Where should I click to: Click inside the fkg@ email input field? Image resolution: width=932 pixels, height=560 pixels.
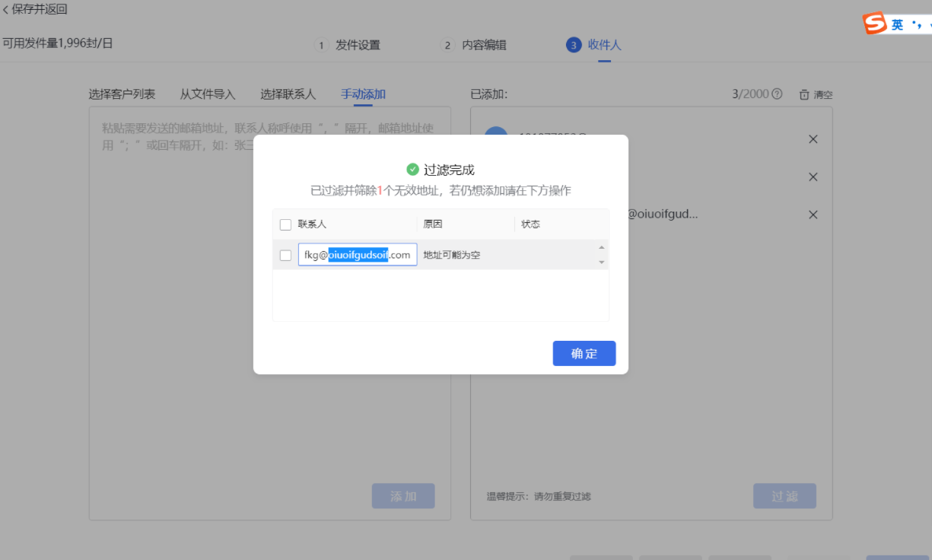[357, 254]
